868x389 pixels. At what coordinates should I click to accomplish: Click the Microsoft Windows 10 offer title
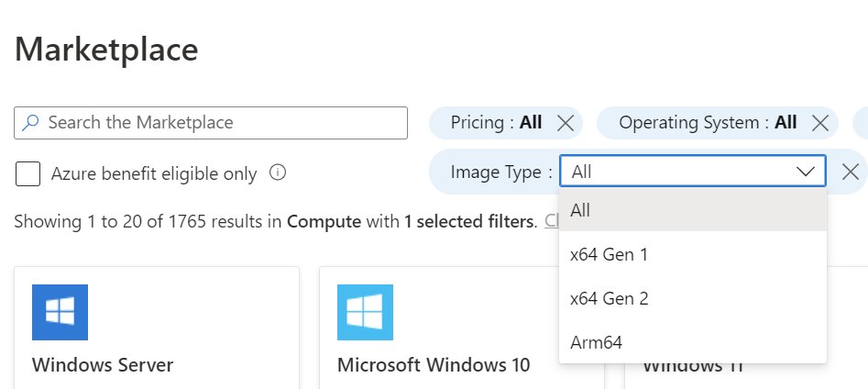434,365
